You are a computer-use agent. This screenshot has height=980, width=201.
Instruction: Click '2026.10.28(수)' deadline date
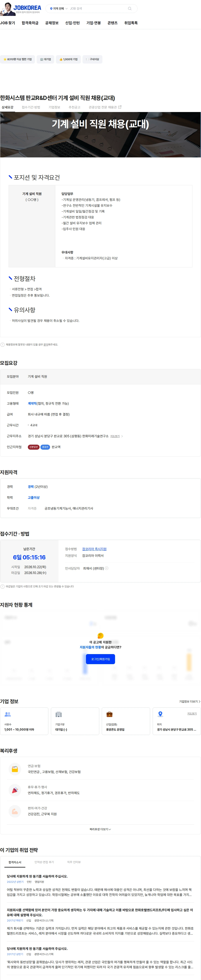(x=35, y=573)
